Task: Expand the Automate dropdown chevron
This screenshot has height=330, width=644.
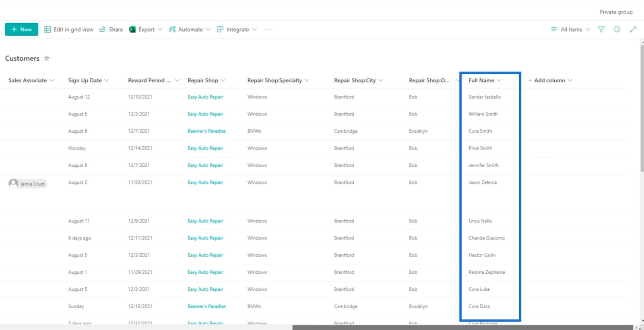Action: coord(208,29)
